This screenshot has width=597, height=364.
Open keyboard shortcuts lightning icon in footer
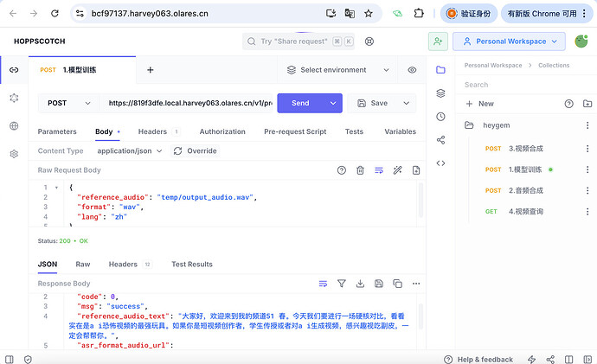pos(531,360)
